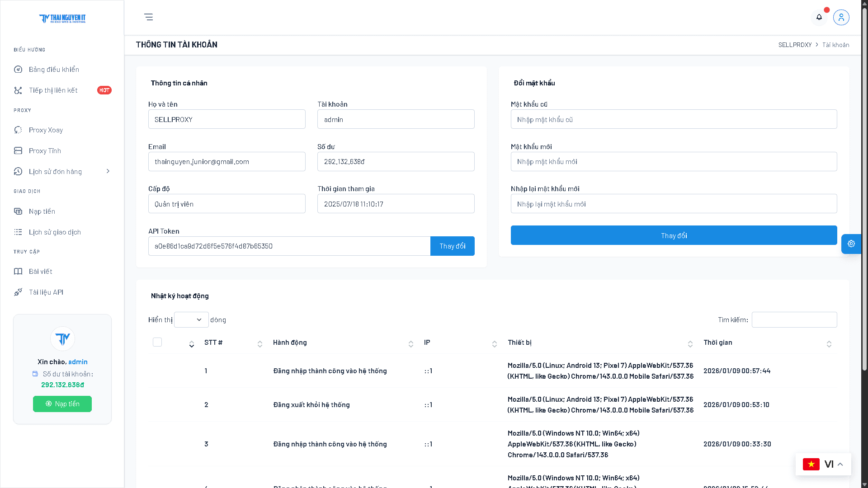Expand the Lịch sử đơn hàng submenu chevron
Screen dimensions: 868x488
tap(108, 171)
